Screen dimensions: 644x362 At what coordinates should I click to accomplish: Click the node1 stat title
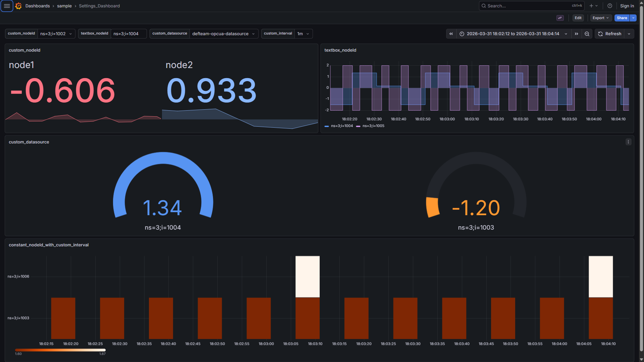[x=21, y=65]
